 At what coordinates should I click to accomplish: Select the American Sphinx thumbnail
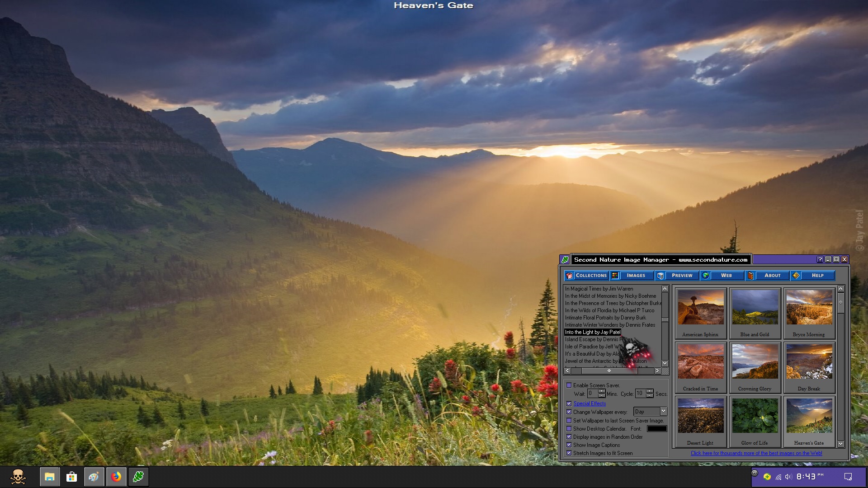700,313
